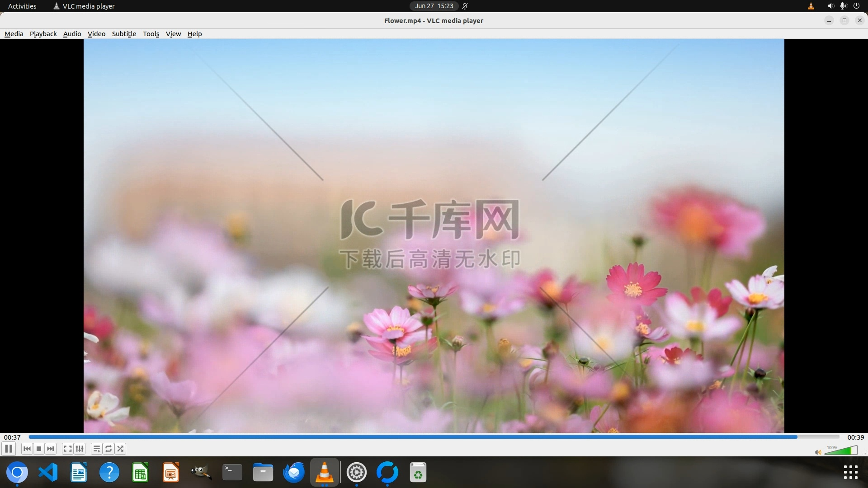
Task: Toggle random shuffle playback
Action: point(120,449)
